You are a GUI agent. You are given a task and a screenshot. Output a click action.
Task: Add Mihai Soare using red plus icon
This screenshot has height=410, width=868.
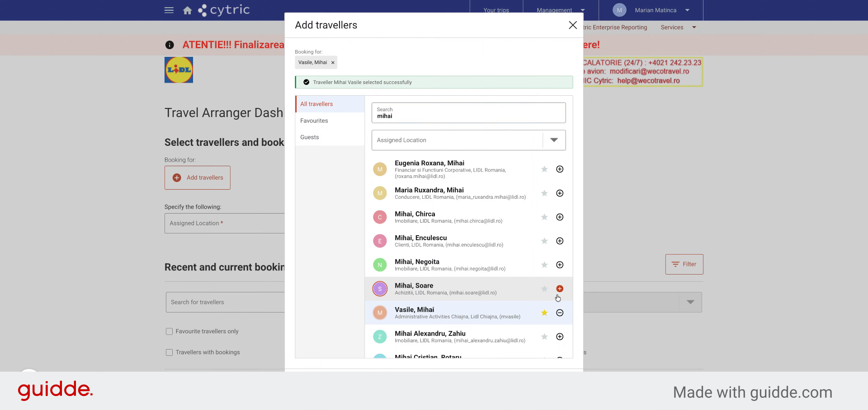pos(560,289)
